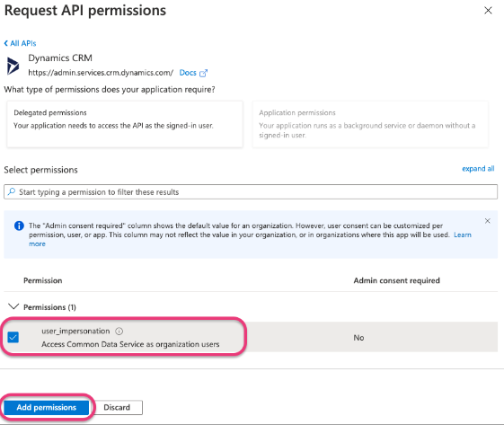Click expand all link

coord(478,169)
